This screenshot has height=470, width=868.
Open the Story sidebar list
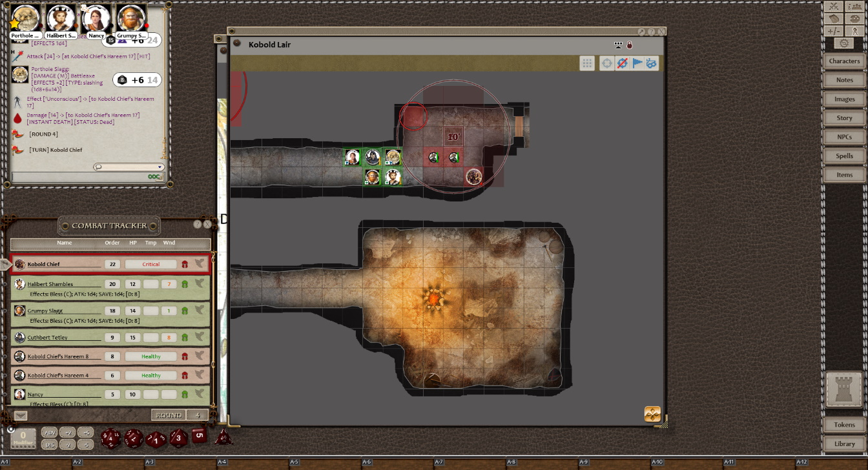844,118
